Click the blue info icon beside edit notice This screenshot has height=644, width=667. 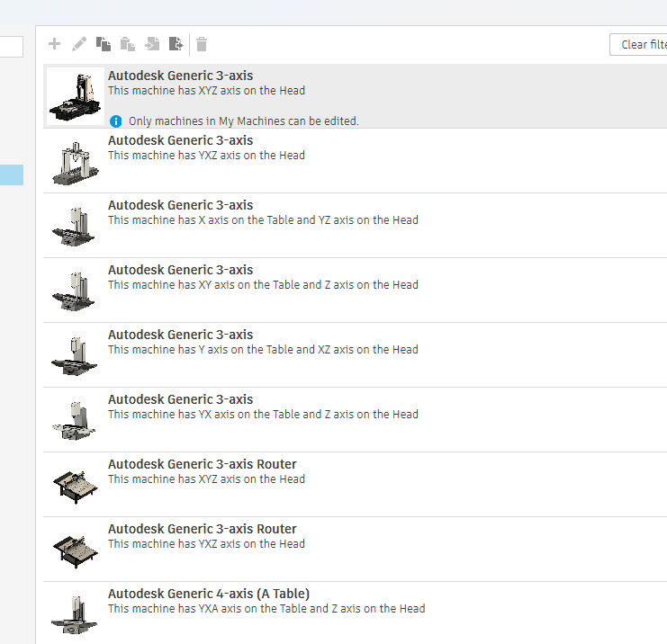click(x=116, y=121)
